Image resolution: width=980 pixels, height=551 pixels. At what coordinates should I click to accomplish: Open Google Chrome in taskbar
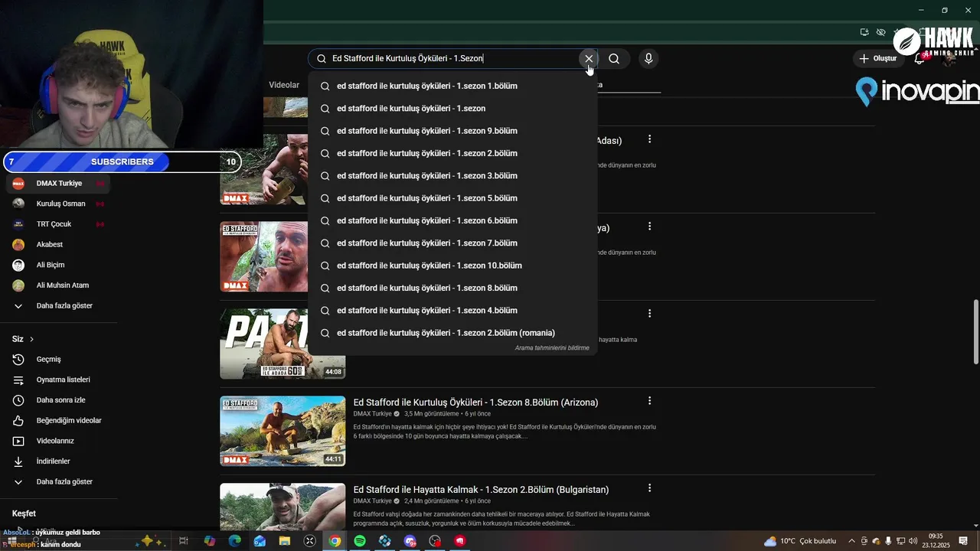coord(335,541)
